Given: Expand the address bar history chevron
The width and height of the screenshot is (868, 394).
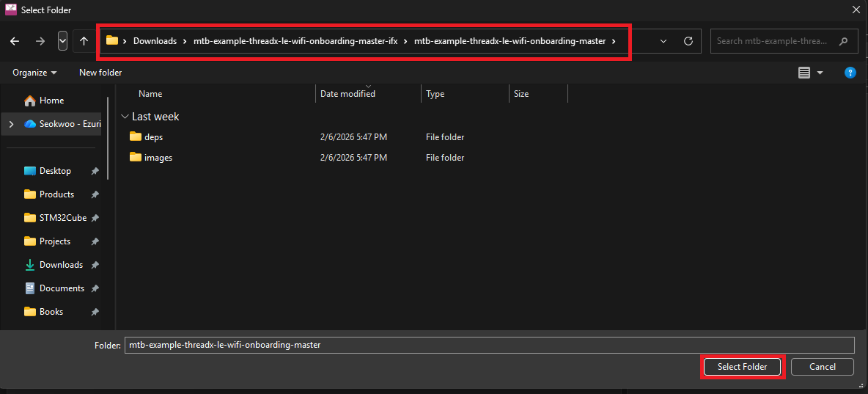Looking at the screenshot, I should [663, 41].
